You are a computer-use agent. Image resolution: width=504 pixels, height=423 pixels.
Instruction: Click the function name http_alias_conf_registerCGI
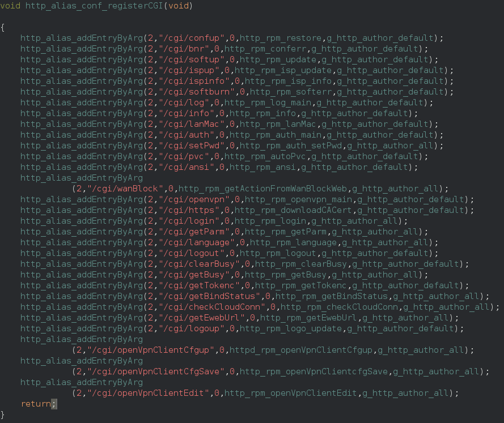94,6
